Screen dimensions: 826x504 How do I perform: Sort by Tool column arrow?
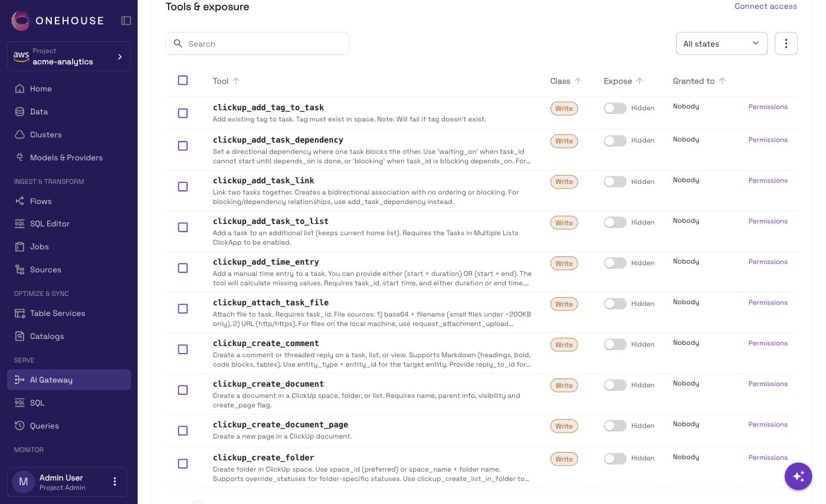237,81
